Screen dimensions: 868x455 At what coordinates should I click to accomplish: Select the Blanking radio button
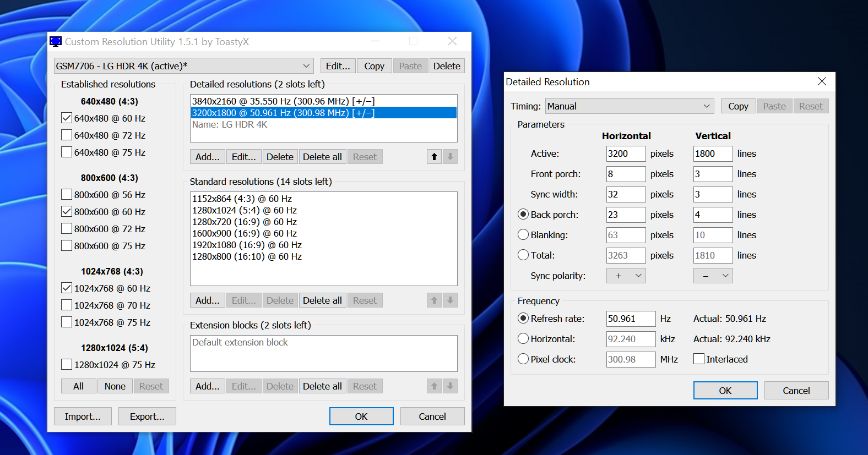coord(523,235)
